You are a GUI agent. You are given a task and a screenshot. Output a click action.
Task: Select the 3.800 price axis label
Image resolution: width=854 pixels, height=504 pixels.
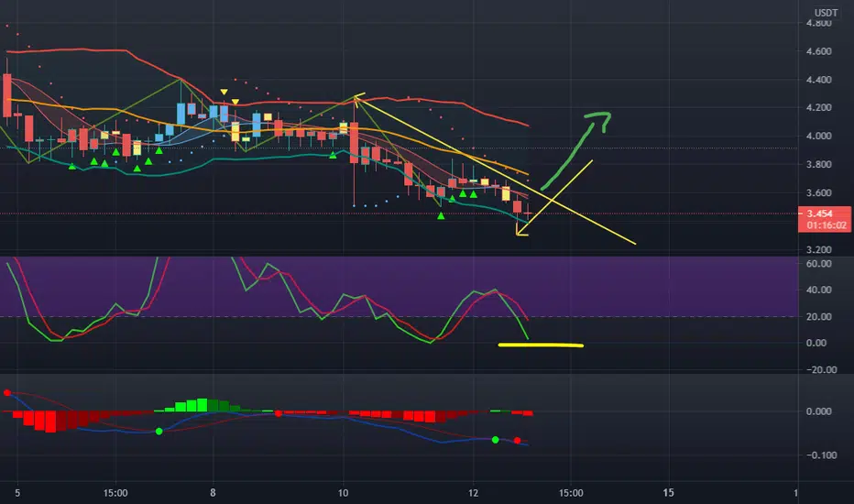coord(818,165)
